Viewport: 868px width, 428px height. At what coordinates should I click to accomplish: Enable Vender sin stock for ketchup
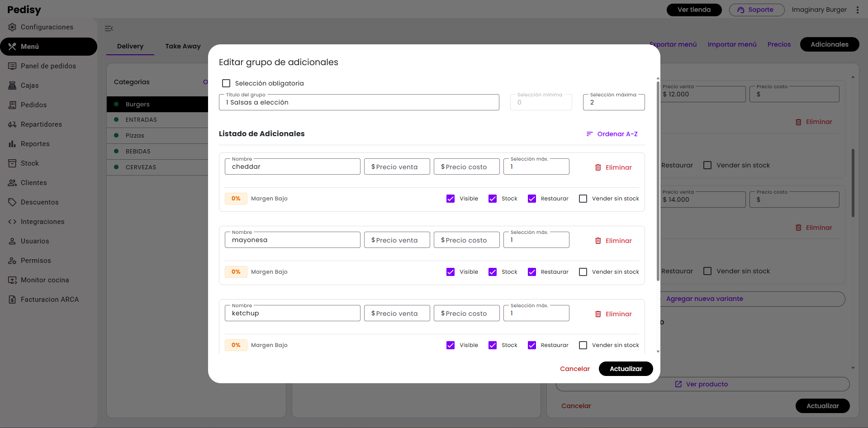pos(583,345)
